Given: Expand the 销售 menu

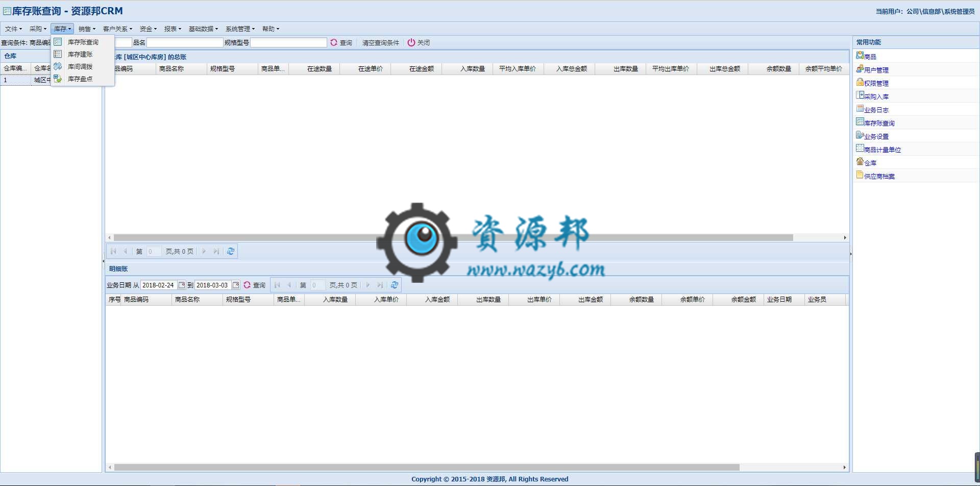Looking at the screenshot, I should click(x=87, y=29).
